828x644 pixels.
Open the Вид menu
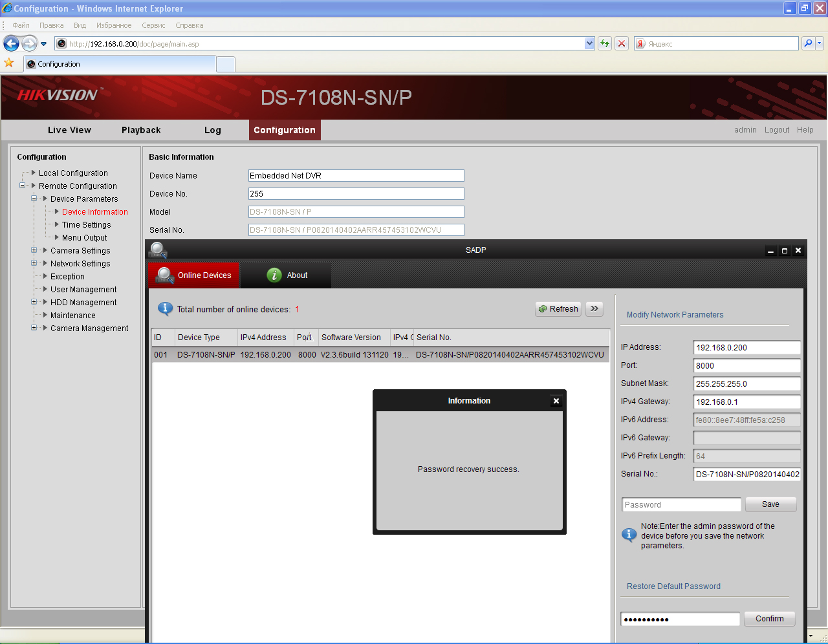coord(80,25)
